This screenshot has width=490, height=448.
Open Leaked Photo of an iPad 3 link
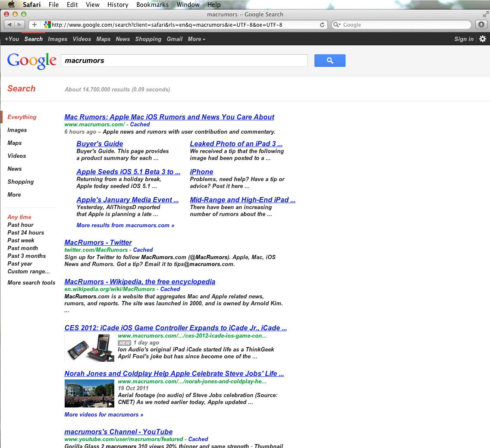click(x=236, y=144)
